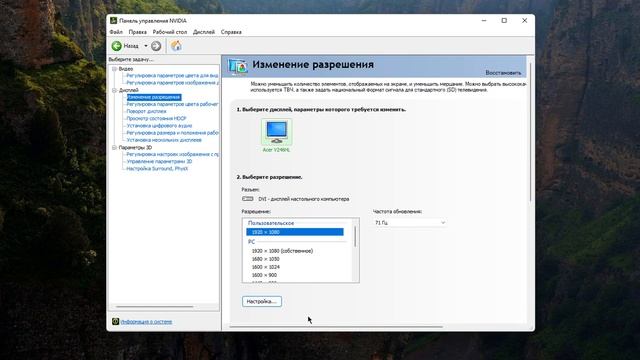Open Управление параметрами 3D in the tree
640x360 pixels.
pyautogui.click(x=159, y=162)
